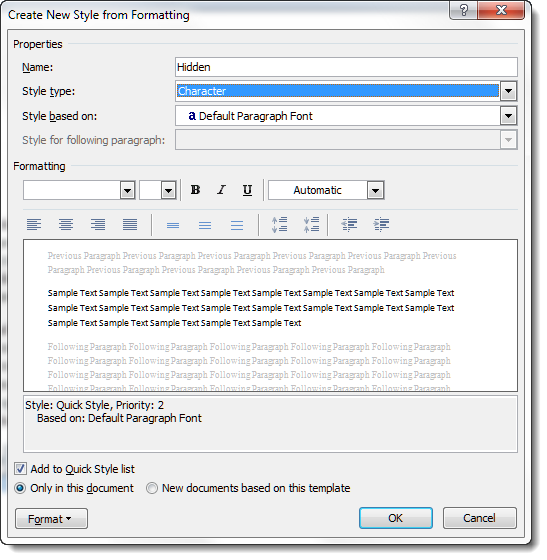The width and height of the screenshot is (547, 560).
Task: Open the font name dropdown arrow
Action: point(127,190)
